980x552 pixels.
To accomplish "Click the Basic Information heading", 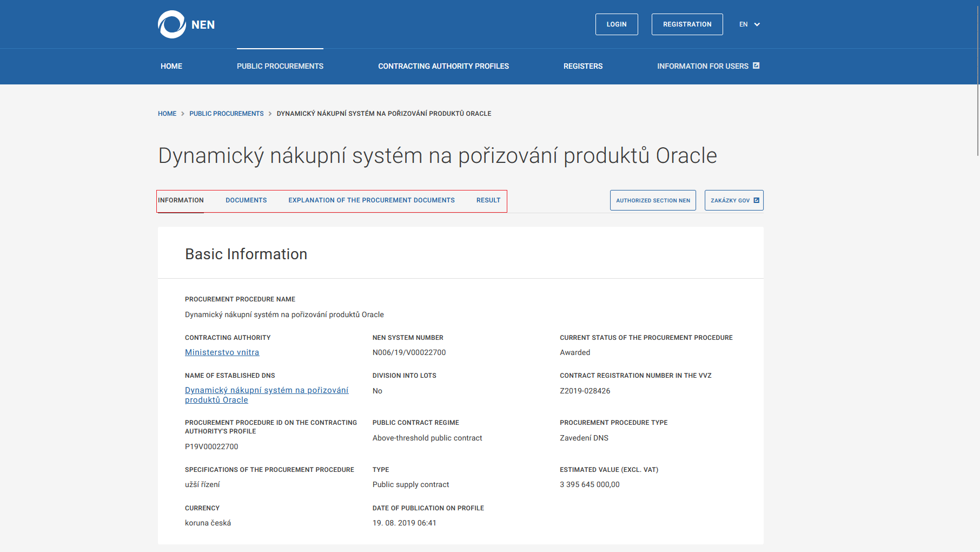I will pyautogui.click(x=246, y=254).
